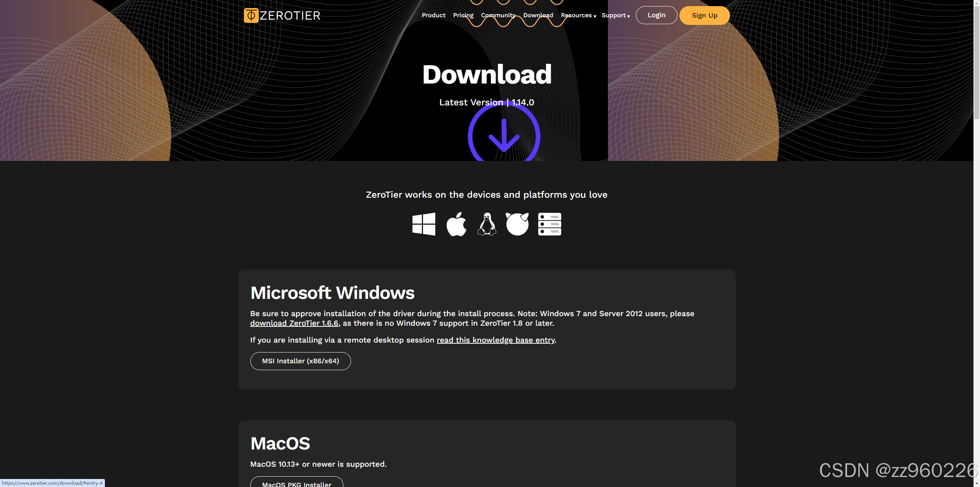980x487 pixels.
Task: Open the Pricing page
Action: [x=463, y=15]
